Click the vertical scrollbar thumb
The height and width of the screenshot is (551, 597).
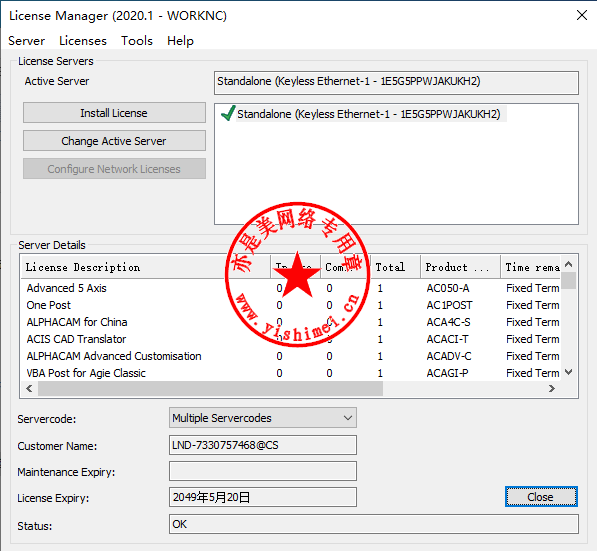click(568, 281)
